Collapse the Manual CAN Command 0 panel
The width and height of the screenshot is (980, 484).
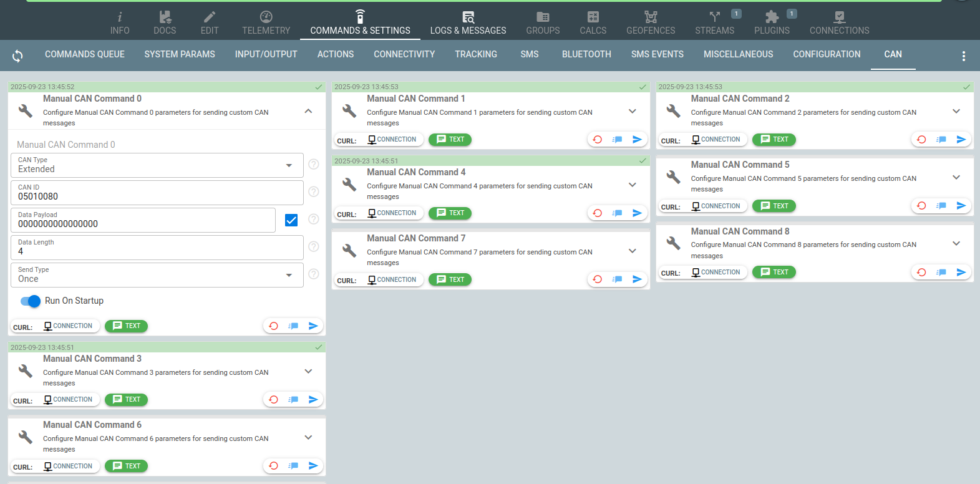(x=308, y=111)
